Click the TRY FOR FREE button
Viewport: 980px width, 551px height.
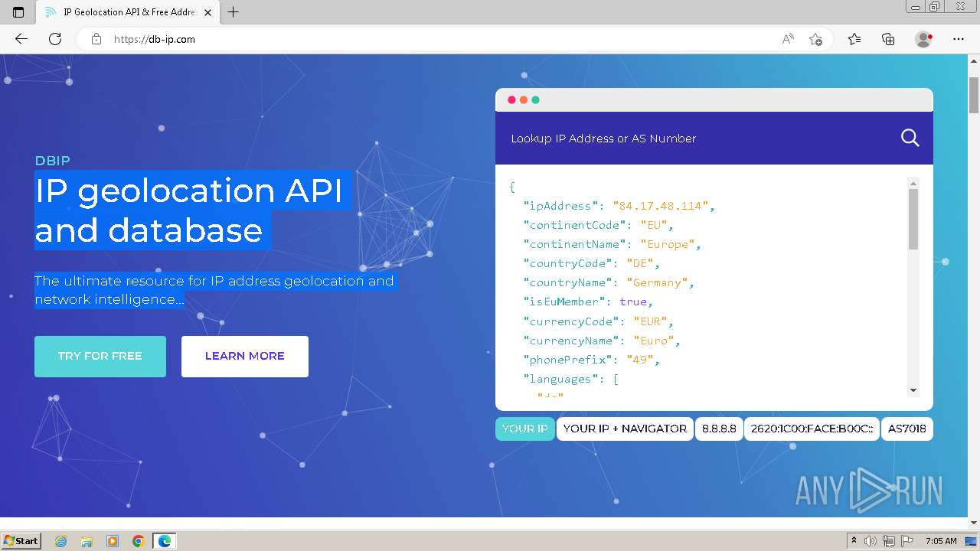point(100,356)
